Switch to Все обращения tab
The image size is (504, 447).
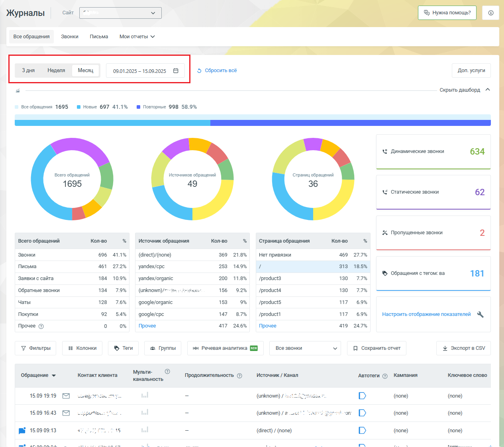pyautogui.click(x=31, y=37)
